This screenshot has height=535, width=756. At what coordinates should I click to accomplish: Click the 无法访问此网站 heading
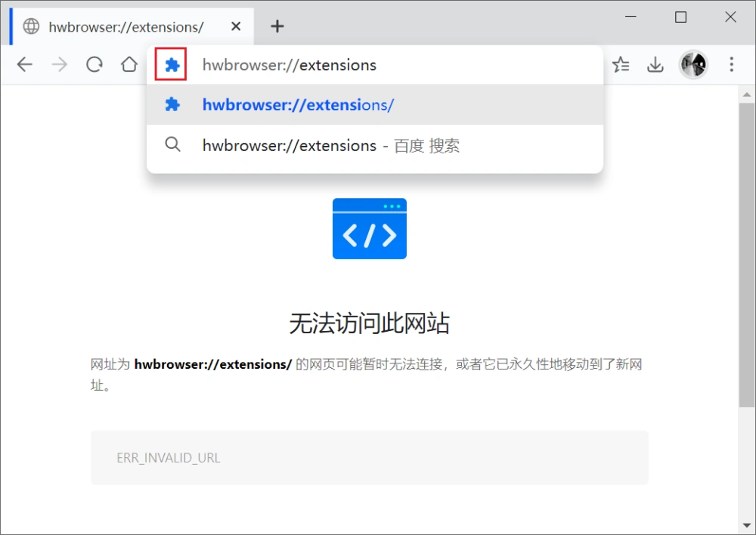pyautogui.click(x=370, y=323)
